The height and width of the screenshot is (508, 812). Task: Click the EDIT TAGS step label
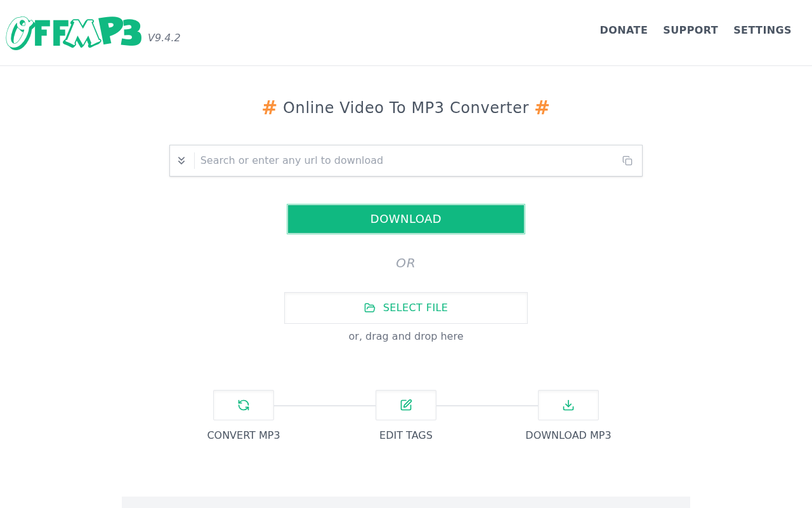coord(406,436)
